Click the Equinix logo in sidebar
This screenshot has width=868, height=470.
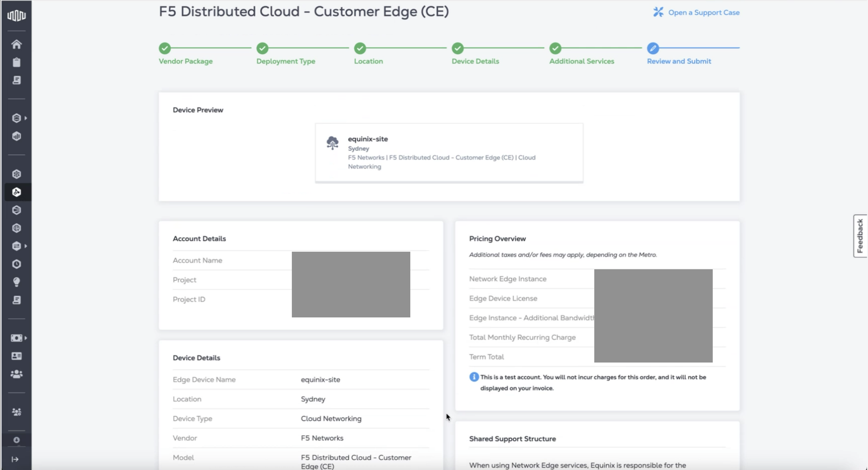[16, 15]
